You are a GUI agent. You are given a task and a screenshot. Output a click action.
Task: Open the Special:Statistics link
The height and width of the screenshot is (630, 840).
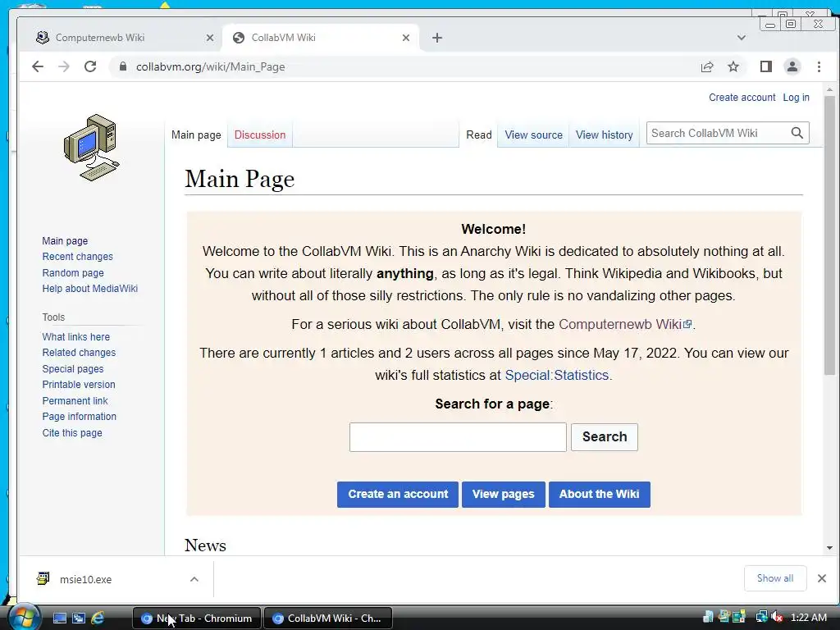pyautogui.click(x=557, y=375)
